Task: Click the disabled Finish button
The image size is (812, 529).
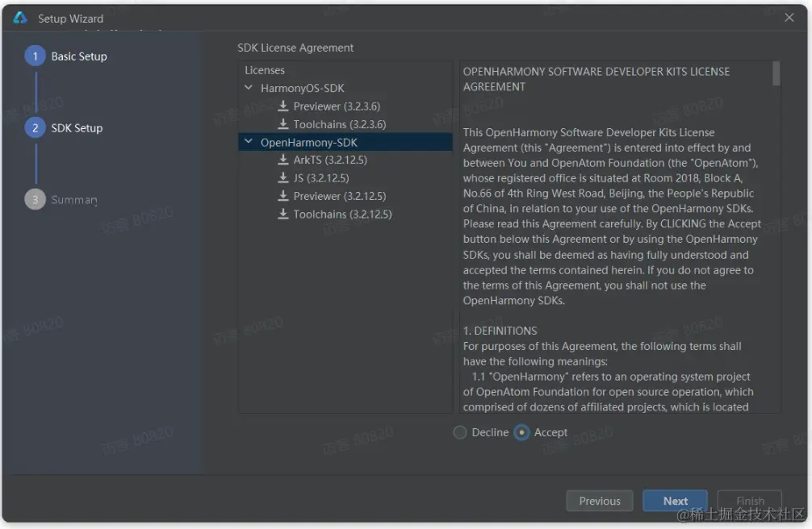Action: point(750,501)
